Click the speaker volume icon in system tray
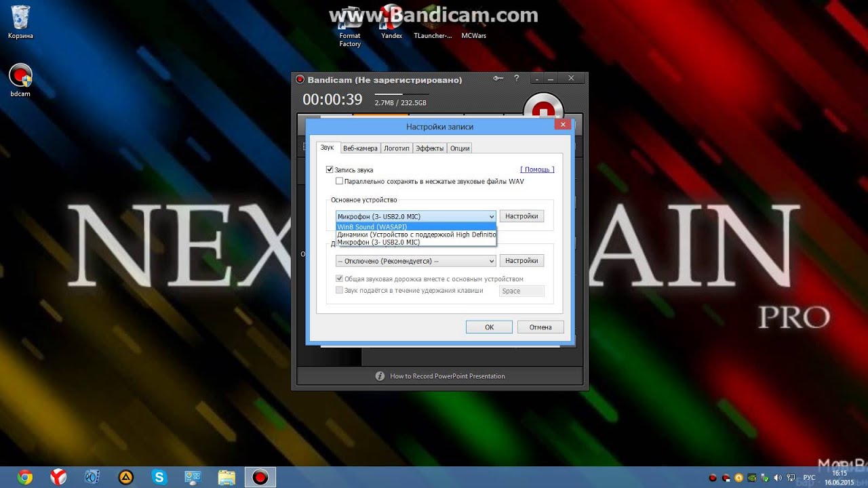 tap(777, 477)
